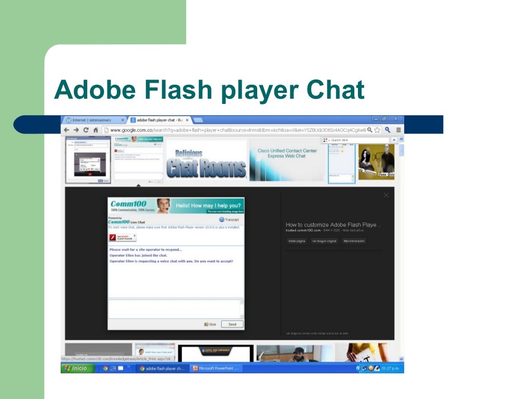Select the first chat window thumbnail result

(88, 160)
